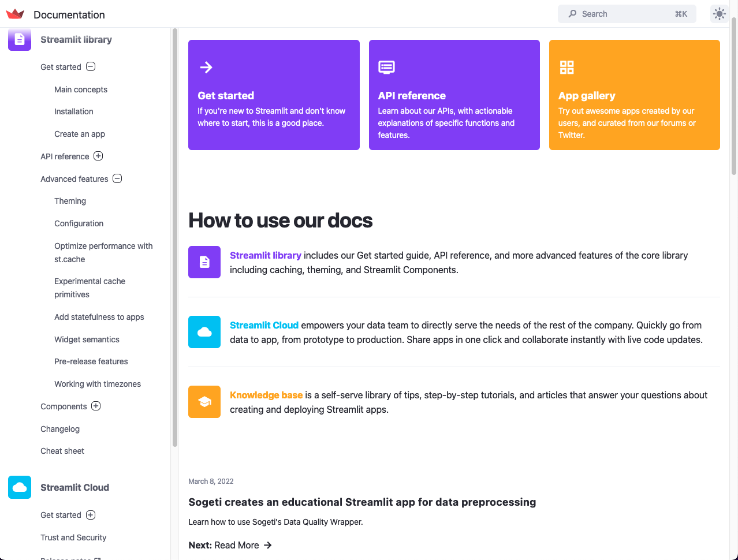The width and height of the screenshot is (738, 560).
Task: Open the API reference card
Action: (454, 95)
